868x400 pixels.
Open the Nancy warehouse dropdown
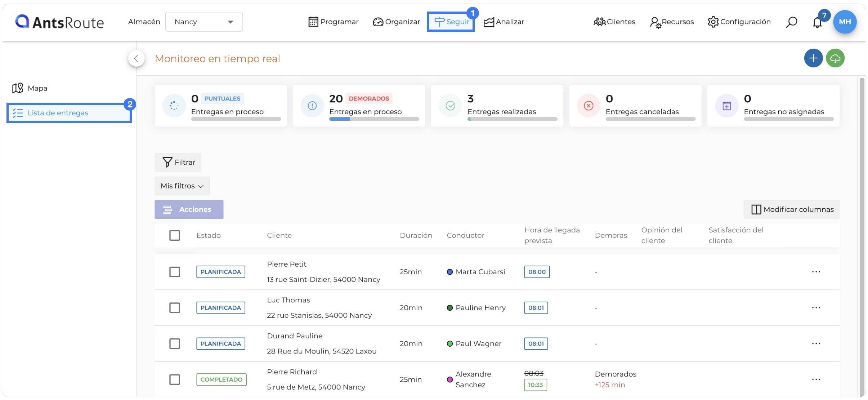pyautogui.click(x=204, y=22)
